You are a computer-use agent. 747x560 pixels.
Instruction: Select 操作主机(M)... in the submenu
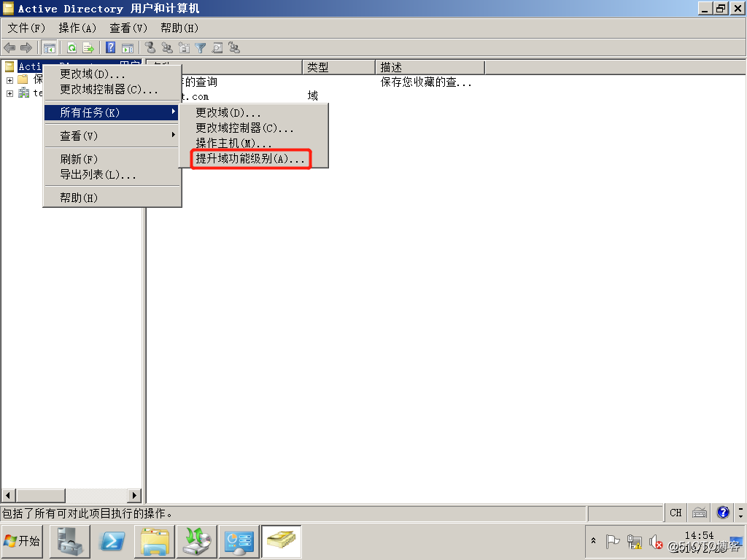[x=253, y=144]
